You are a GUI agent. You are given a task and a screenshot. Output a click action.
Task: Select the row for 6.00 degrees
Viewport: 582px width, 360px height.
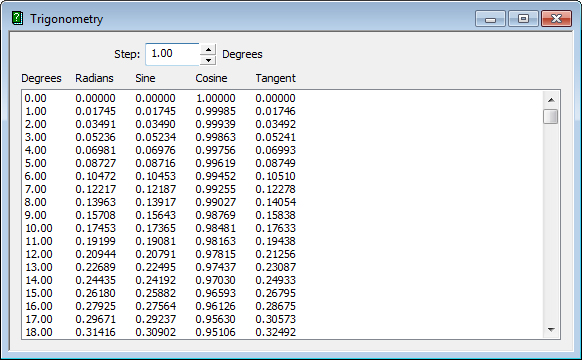(282, 176)
